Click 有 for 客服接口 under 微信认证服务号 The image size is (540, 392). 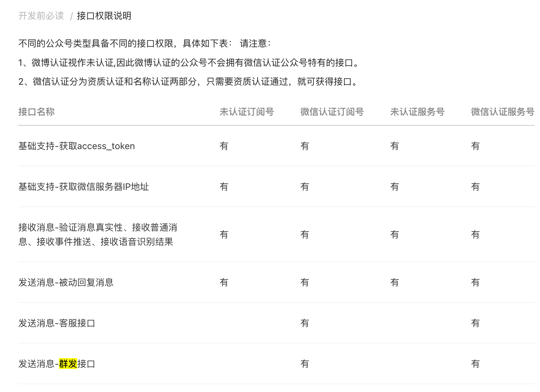[x=475, y=323]
